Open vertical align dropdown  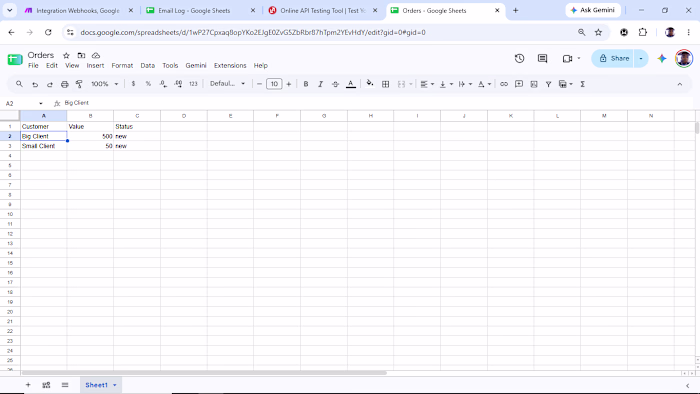[x=446, y=84]
